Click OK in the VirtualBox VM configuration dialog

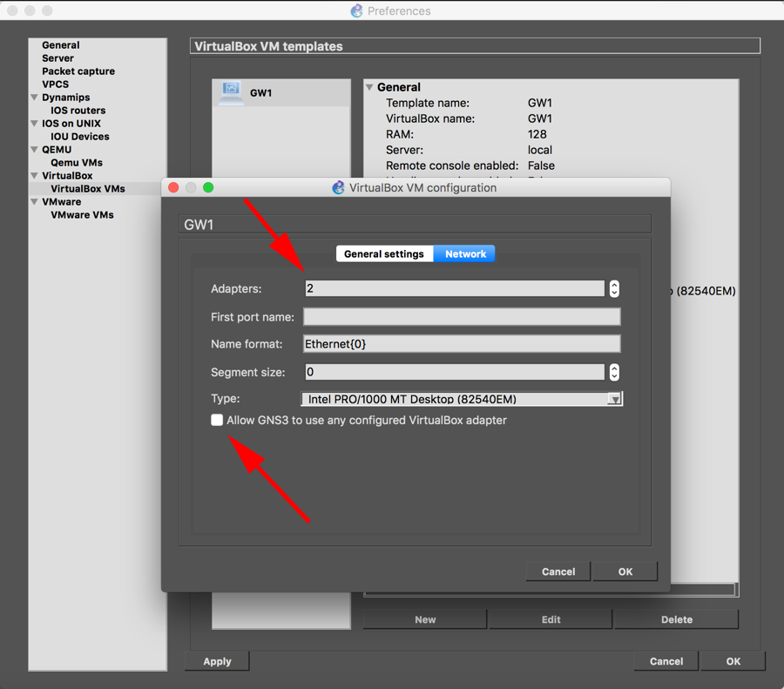(x=625, y=571)
